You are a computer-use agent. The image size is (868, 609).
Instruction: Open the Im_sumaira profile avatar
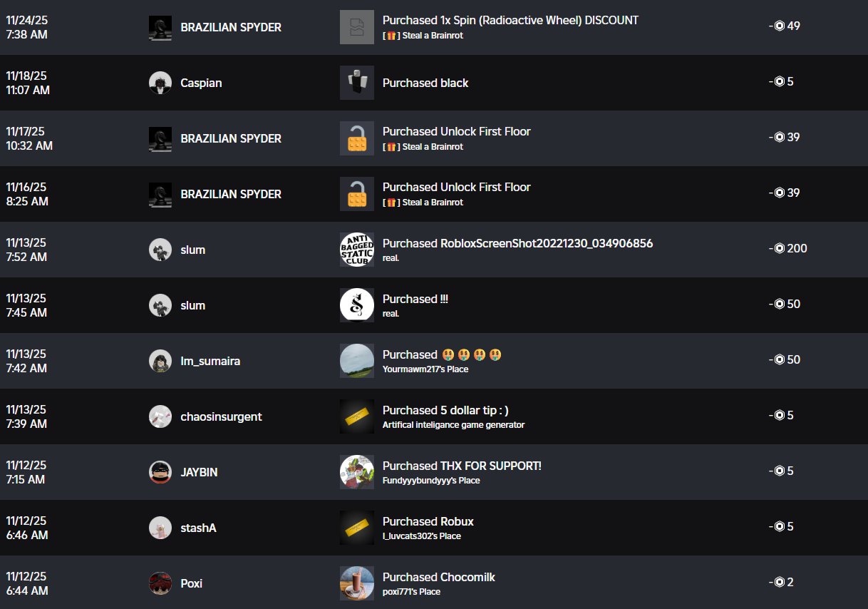pyautogui.click(x=160, y=361)
